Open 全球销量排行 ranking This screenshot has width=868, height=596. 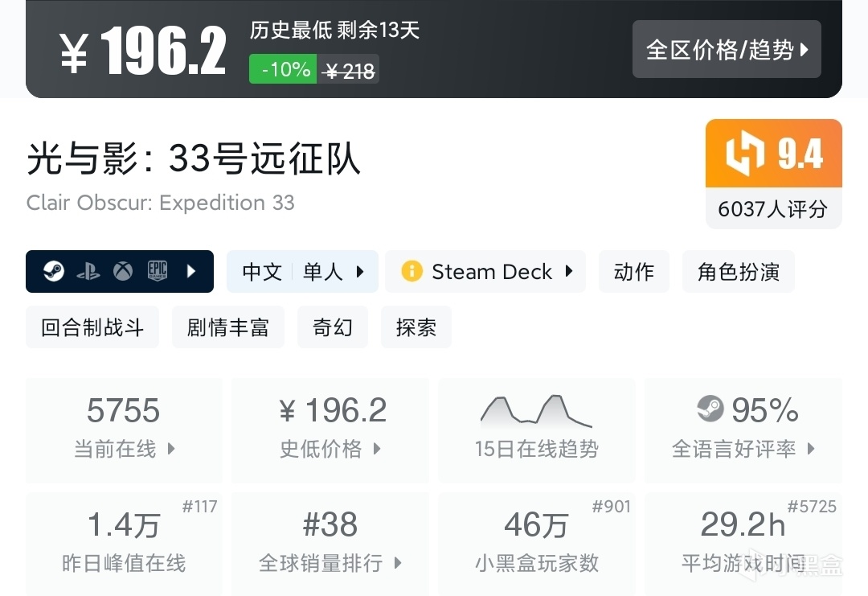pos(330,545)
